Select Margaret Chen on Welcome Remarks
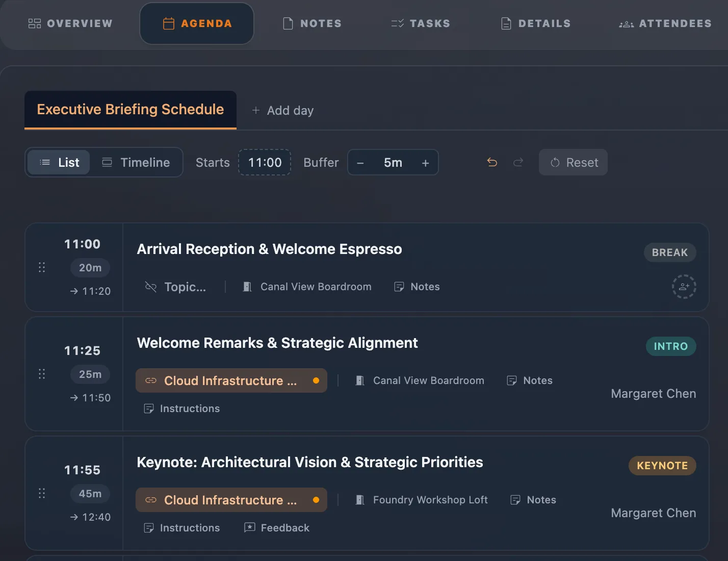728x561 pixels. point(654,394)
